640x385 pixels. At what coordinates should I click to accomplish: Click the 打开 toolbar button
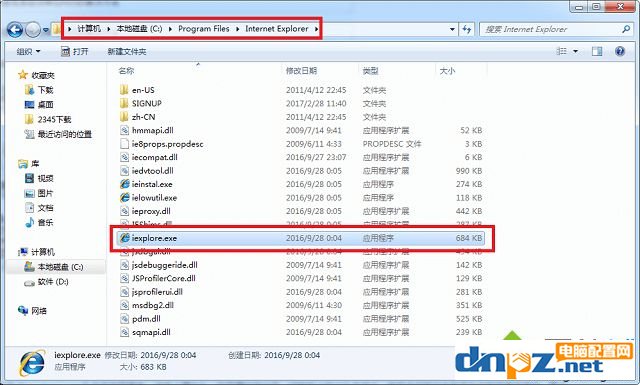click(x=75, y=51)
